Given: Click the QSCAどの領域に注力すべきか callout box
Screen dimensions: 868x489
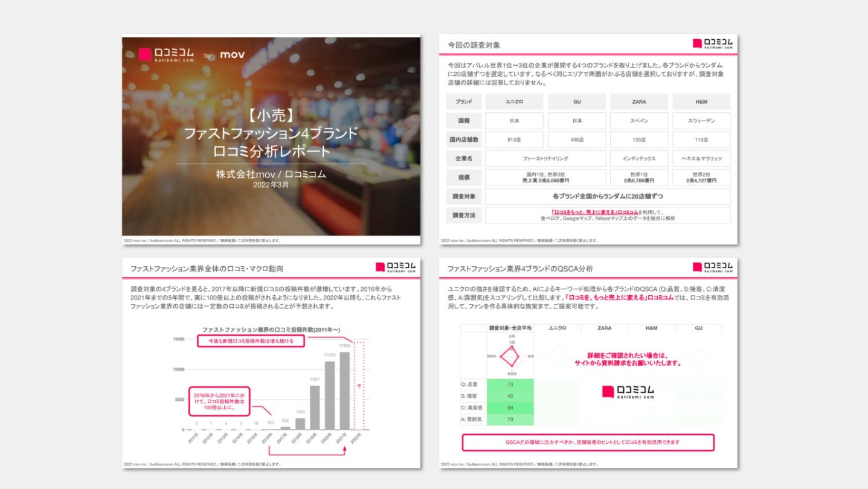Looking at the screenshot, I should coord(588,443).
